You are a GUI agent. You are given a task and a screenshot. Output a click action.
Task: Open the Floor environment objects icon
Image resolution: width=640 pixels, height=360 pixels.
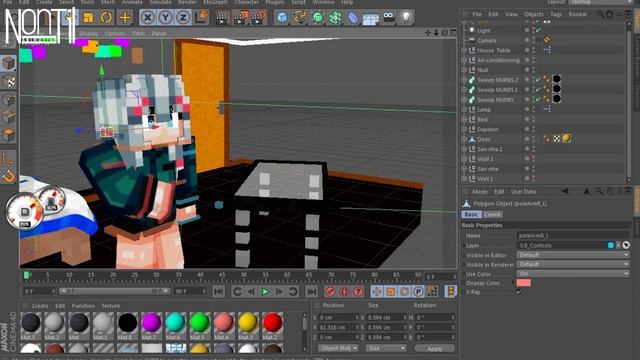(371, 18)
